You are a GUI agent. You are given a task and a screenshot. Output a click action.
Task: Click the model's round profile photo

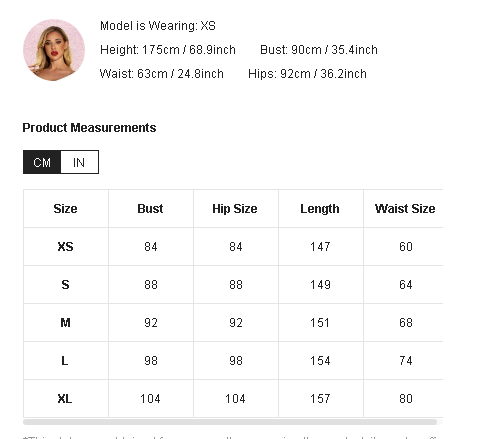point(54,50)
